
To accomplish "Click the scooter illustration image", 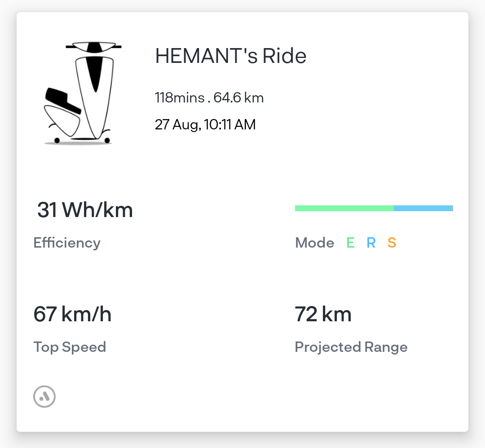I will [x=83, y=93].
